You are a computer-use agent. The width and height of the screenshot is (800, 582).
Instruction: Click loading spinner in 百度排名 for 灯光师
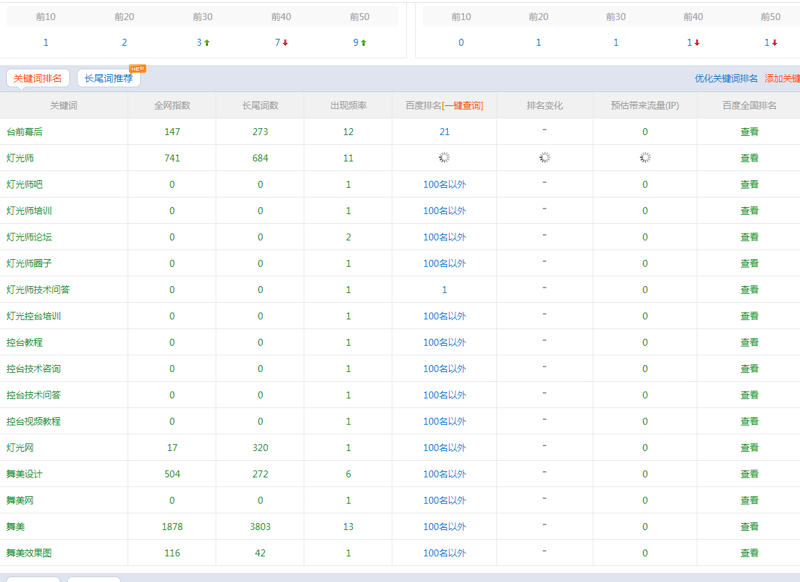tap(444, 158)
